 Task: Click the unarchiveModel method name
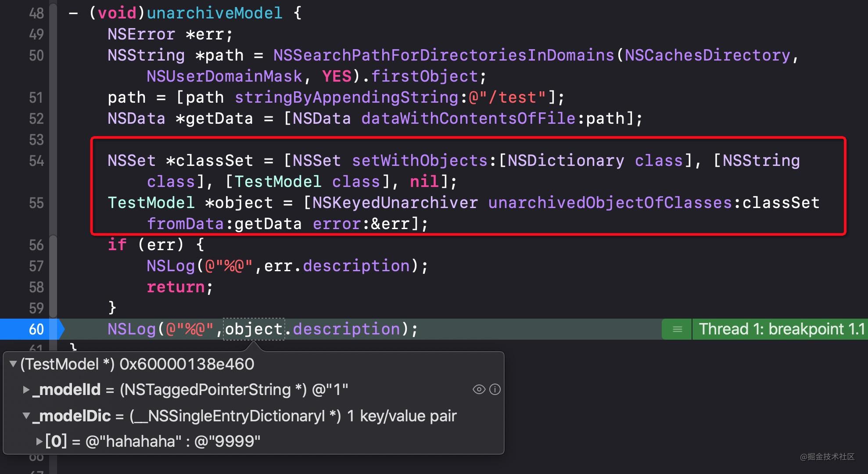tap(215, 13)
